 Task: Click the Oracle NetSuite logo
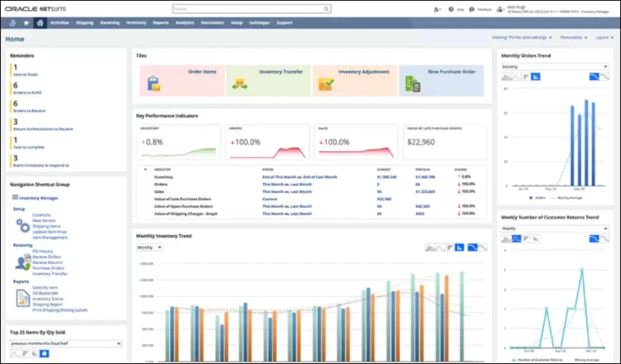(35, 9)
